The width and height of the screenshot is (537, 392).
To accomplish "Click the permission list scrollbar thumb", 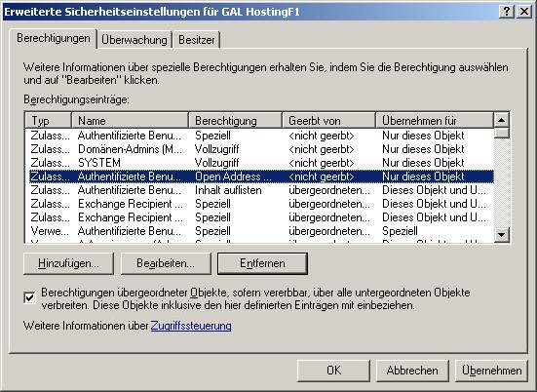I will click(x=501, y=133).
